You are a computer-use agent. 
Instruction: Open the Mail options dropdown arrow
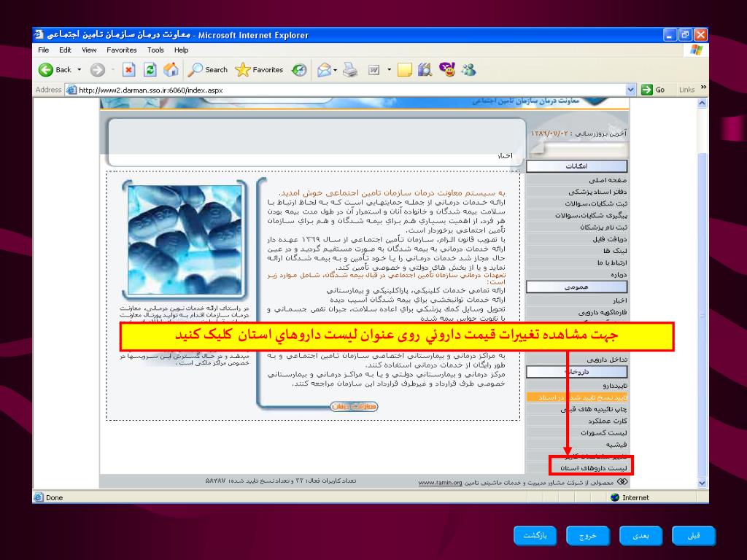336,70
